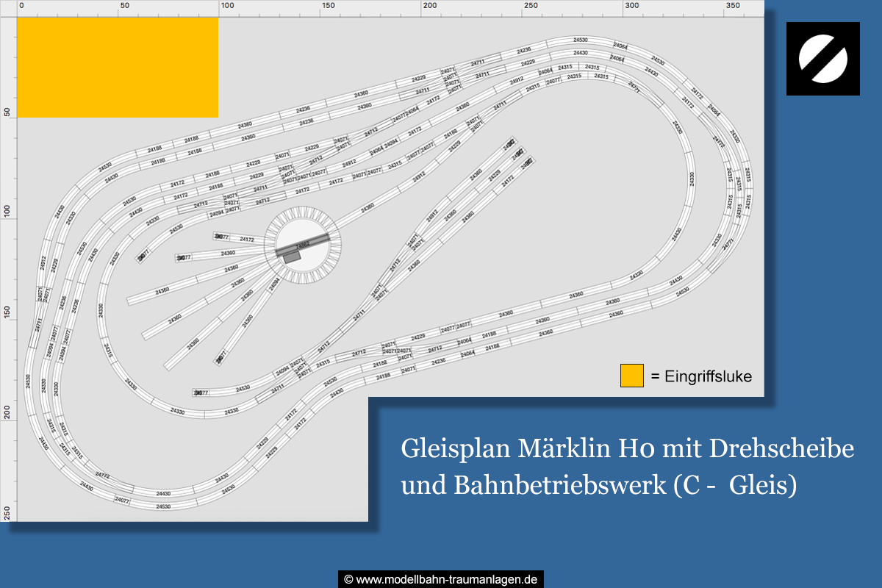The height and width of the screenshot is (588, 882).
Task: Select the large yellow access hatch rectangle
Action: pos(118,67)
